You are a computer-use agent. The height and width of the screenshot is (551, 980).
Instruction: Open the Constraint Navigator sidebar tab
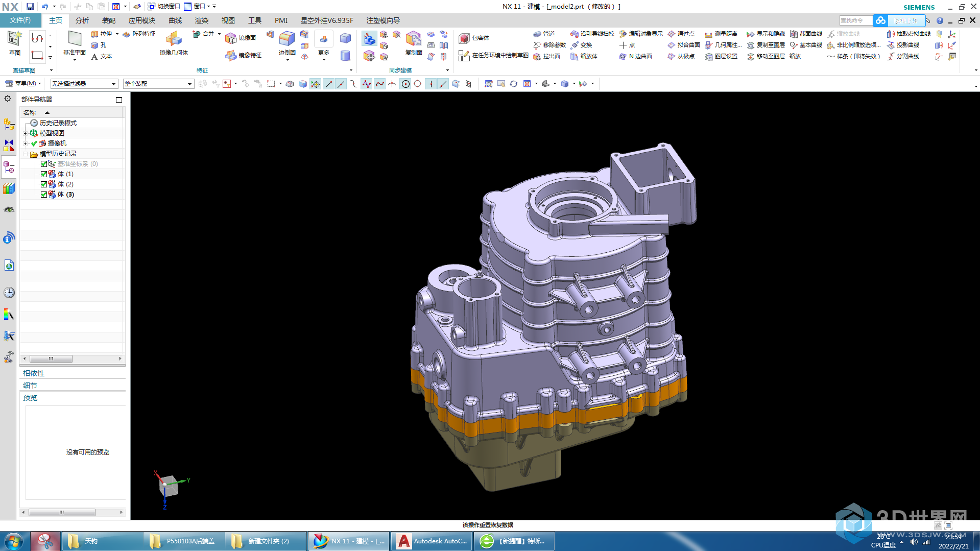pyautogui.click(x=9, y=146)
